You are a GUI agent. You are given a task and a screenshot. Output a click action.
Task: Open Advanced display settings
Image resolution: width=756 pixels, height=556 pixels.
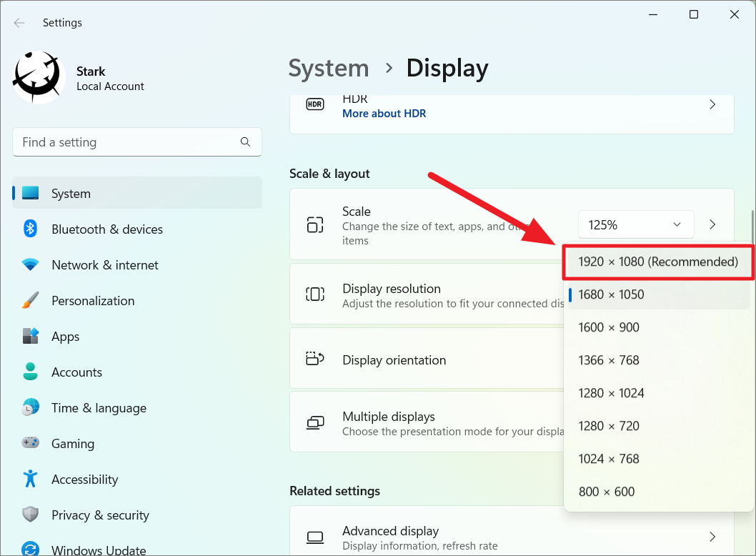point(390,531)
